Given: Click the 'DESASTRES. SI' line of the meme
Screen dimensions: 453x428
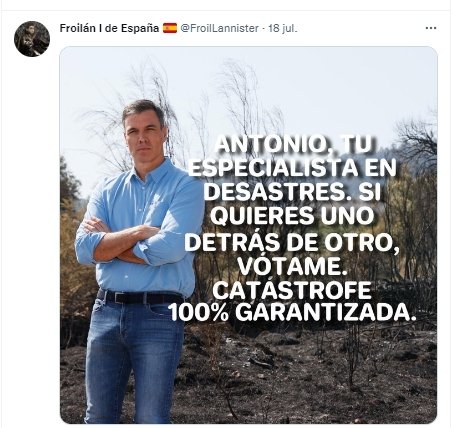Looking at the screenshot, I should coord(292,192).
